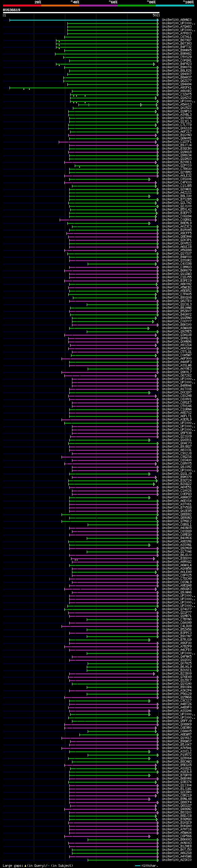Open hit UniRef100_B3EPY7
Screen dimensions: 197x868
pos(176,213)
